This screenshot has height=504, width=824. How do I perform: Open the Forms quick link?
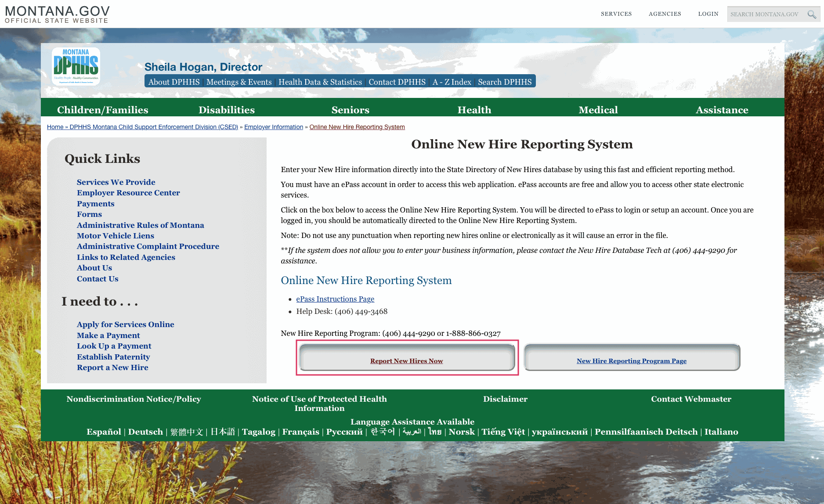[x=89, y=214]
